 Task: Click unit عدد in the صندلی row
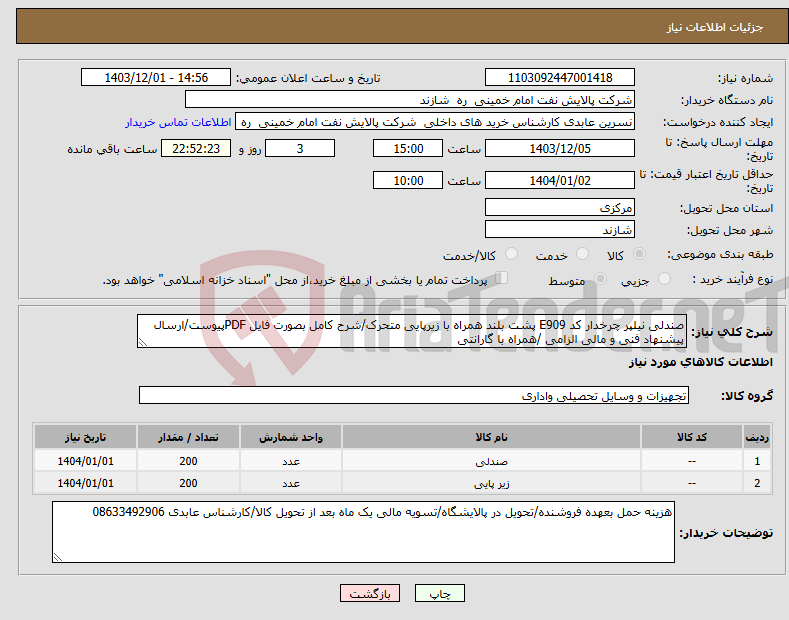[291, 460]
